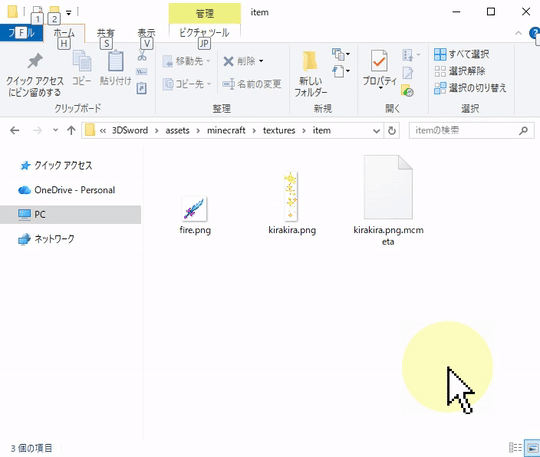Click the Edit file icon

coord(408,73)
